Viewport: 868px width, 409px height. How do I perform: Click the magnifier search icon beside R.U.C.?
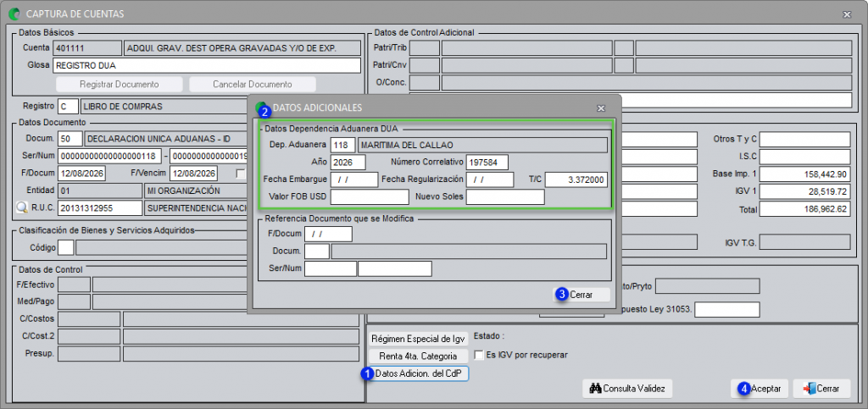point(21,208)
